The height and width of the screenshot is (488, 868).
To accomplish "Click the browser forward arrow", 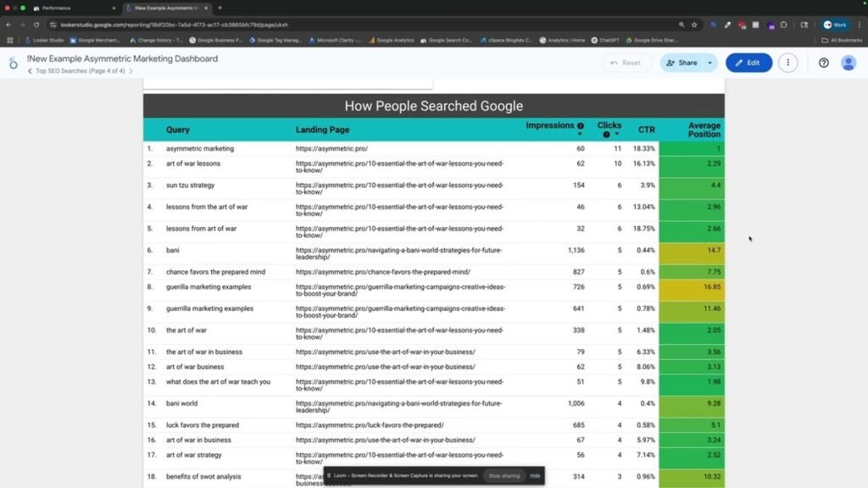I will 22,25.
